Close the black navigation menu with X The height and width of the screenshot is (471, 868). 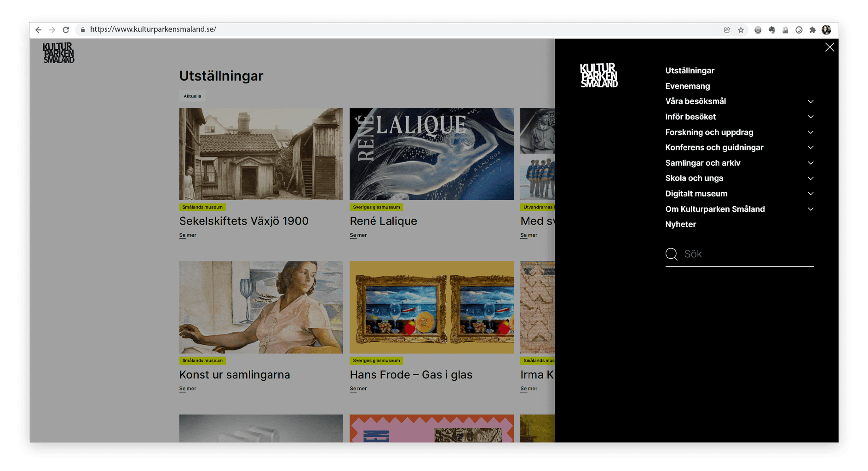(x=829, y=47)
